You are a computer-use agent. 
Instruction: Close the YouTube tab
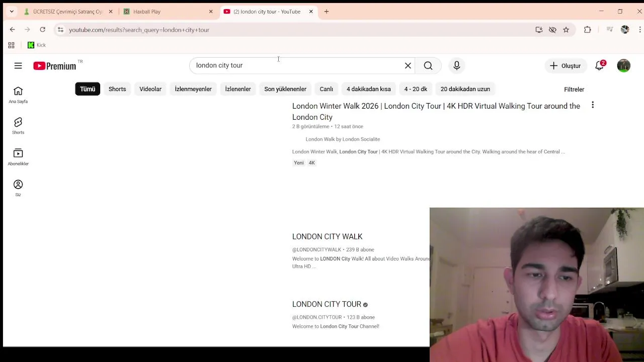tap(311, 12)
